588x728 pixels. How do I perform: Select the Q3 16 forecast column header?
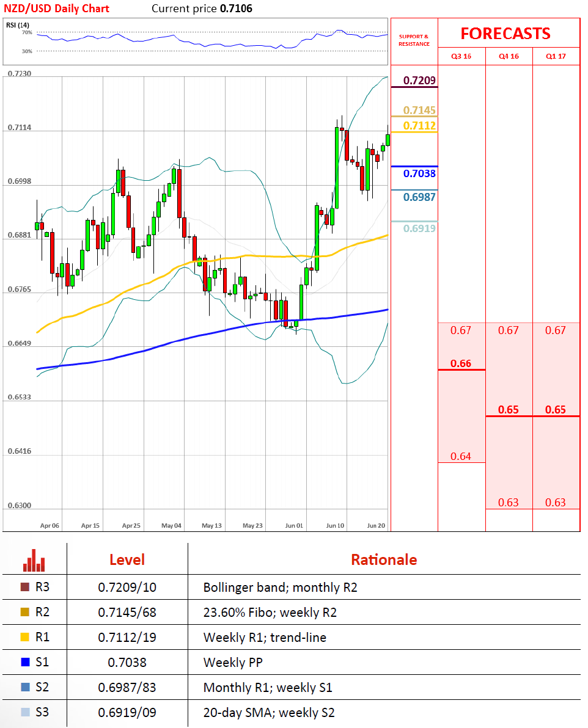461,56
